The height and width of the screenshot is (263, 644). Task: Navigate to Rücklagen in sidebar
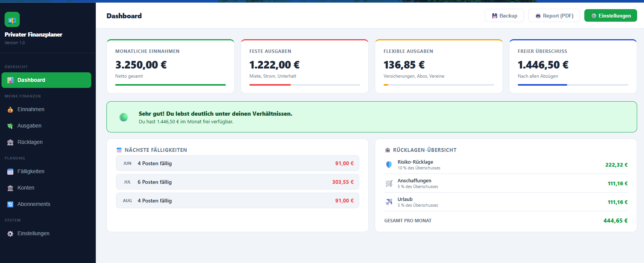[x=46, y=142]
